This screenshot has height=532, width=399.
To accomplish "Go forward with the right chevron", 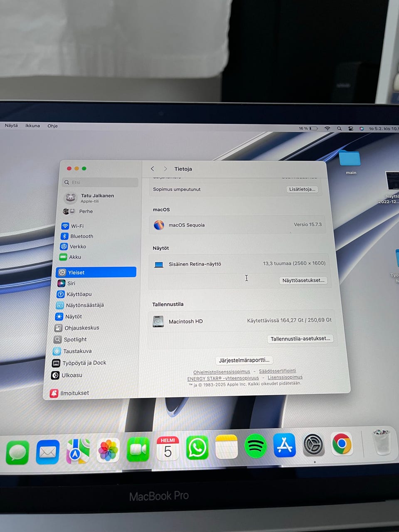I will tap(165, 169).
